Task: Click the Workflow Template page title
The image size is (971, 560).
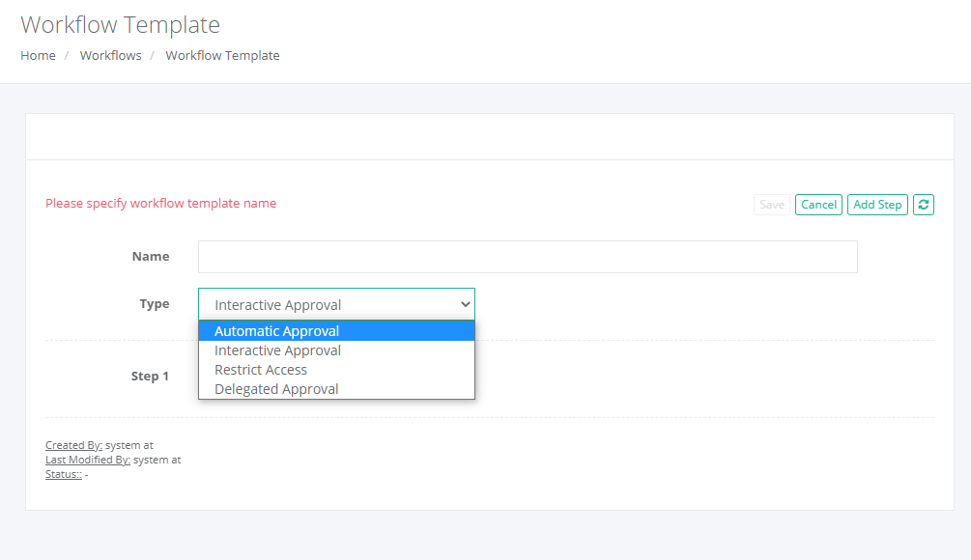Action: click(x=120, y=24)
